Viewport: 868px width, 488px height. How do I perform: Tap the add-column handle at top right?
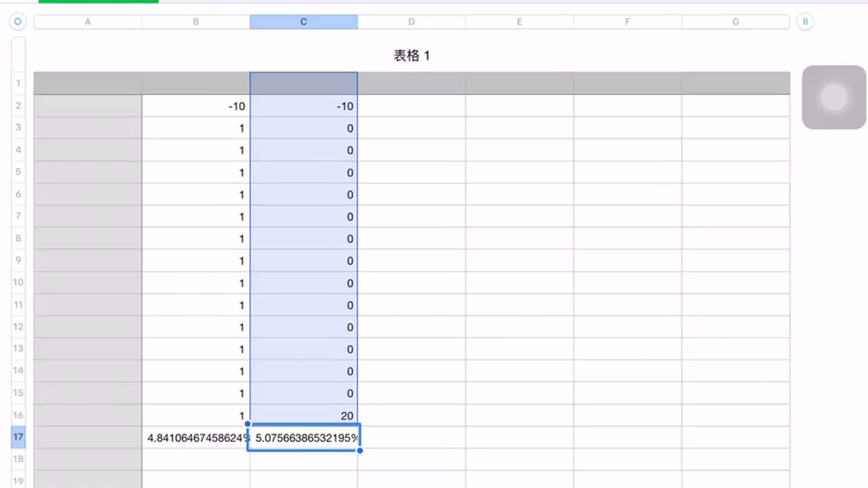[x=805, y=22]
